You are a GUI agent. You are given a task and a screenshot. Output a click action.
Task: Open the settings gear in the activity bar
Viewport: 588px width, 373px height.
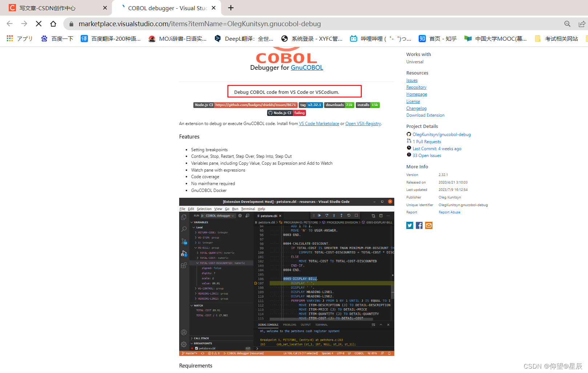[184, 344]
